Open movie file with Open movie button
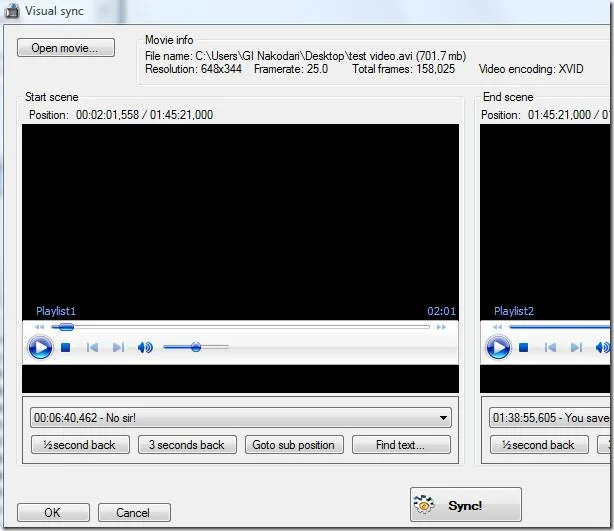Image resolution: width=614 pixels, height=531 pixels. tap(66, 48)
